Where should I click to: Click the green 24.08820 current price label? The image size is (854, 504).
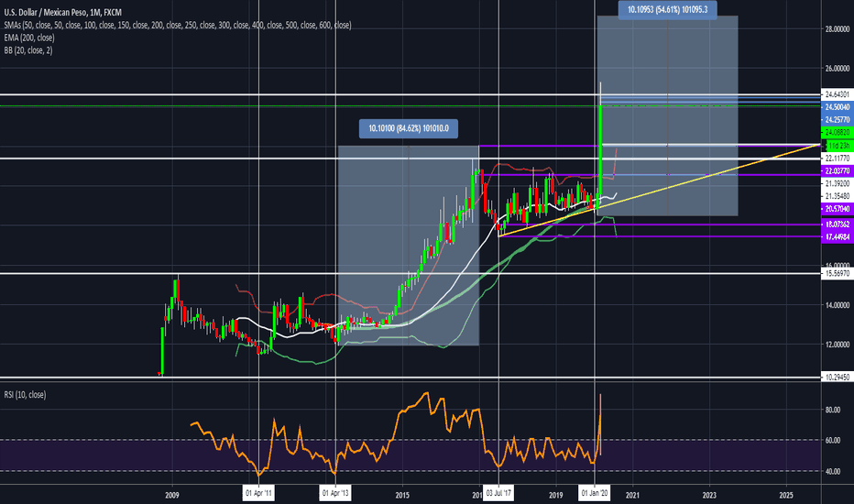[838, 132]
